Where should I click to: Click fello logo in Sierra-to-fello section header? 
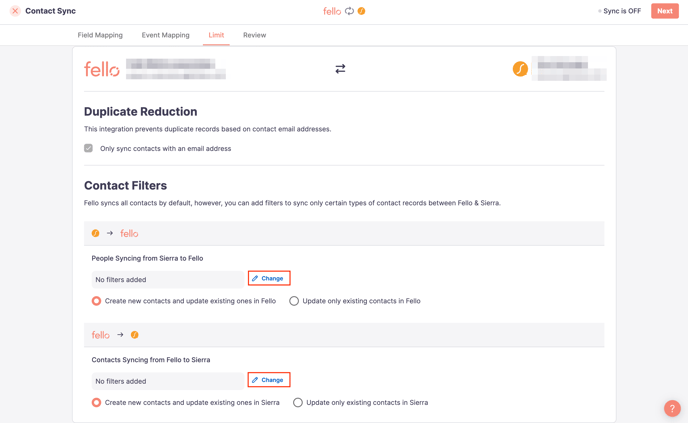tap(129, 233)
